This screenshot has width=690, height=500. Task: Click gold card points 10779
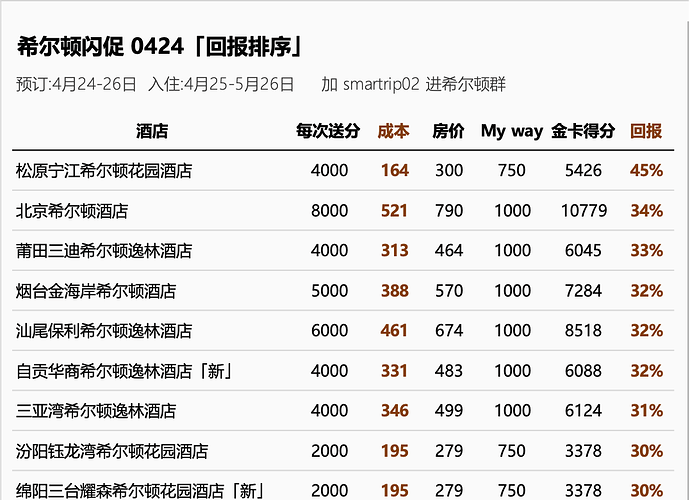(584, 211)
